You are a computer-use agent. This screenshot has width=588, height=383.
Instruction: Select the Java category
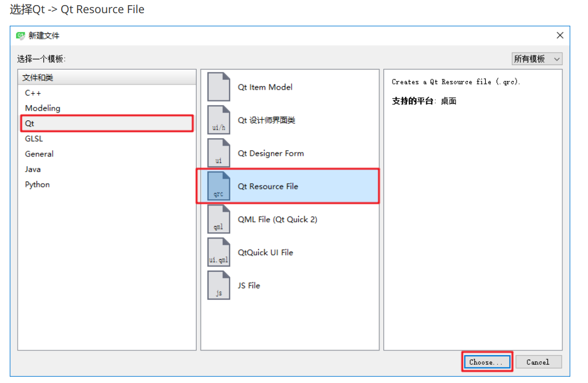[33, 169]
